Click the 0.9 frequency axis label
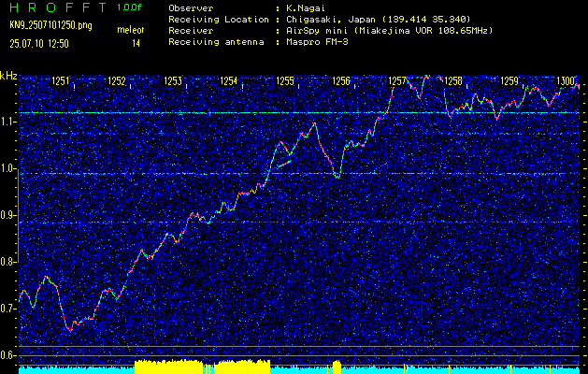Image resolution: width=588 pixels, height=374 pixels. coord(7,215)
